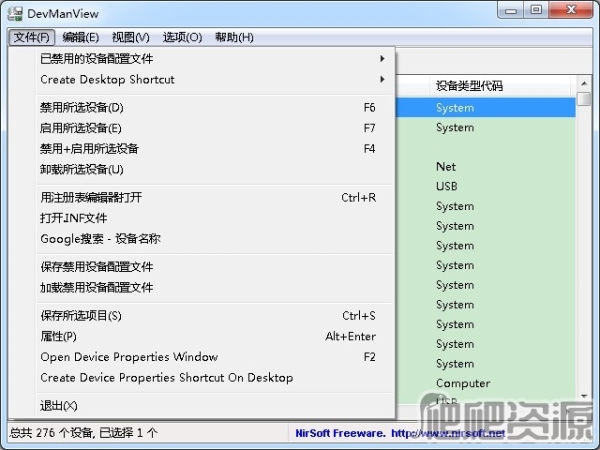Select 退出(X) to exit application
Image resolution: width=600 pixels, height=450 pixels.
tap(58, 406)
